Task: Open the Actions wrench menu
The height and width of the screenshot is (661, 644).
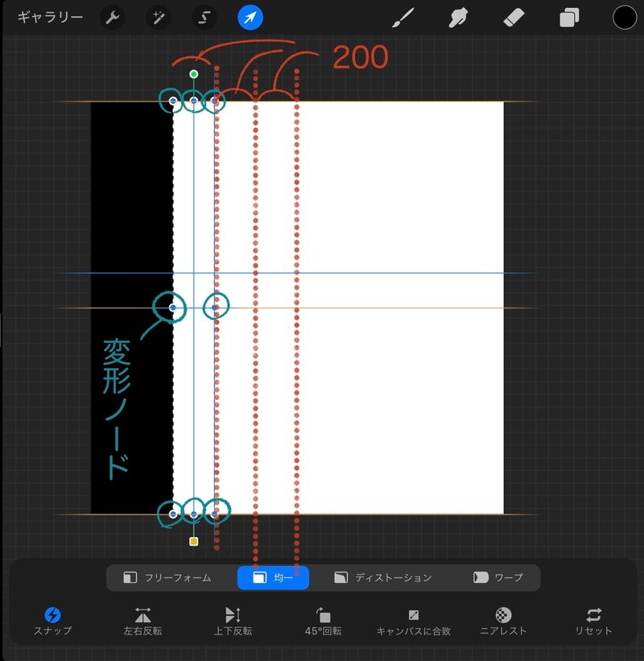Action: 112,18
